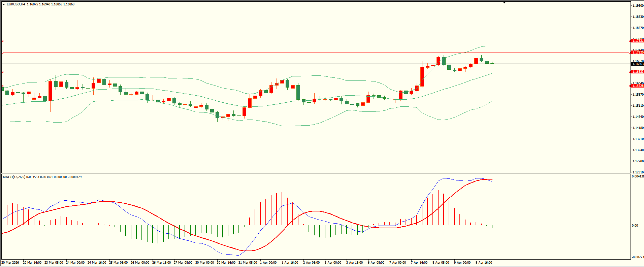The width and height of the screenshot is (644, 267).
Task: Click the 1.14180 price scale value
Action: [x=638, y=128]
